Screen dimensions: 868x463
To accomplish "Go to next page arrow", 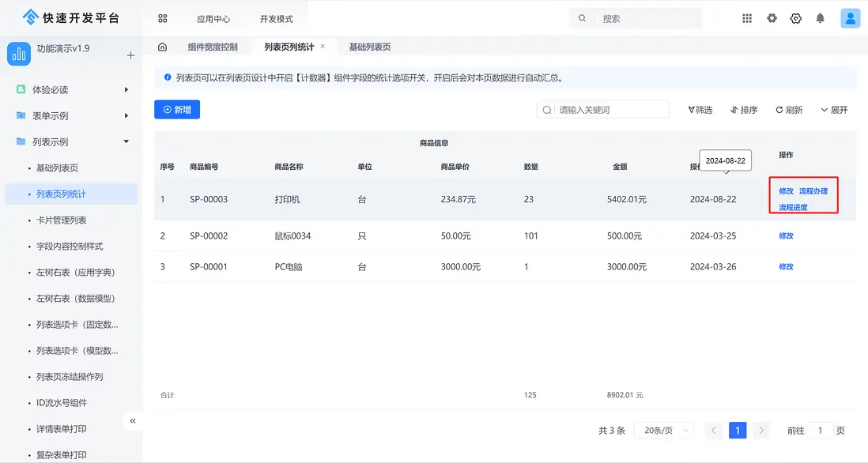I will pos(761,431).
